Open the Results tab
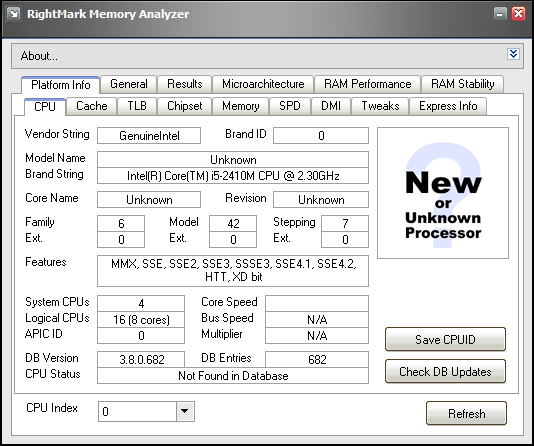 [185, 84]
